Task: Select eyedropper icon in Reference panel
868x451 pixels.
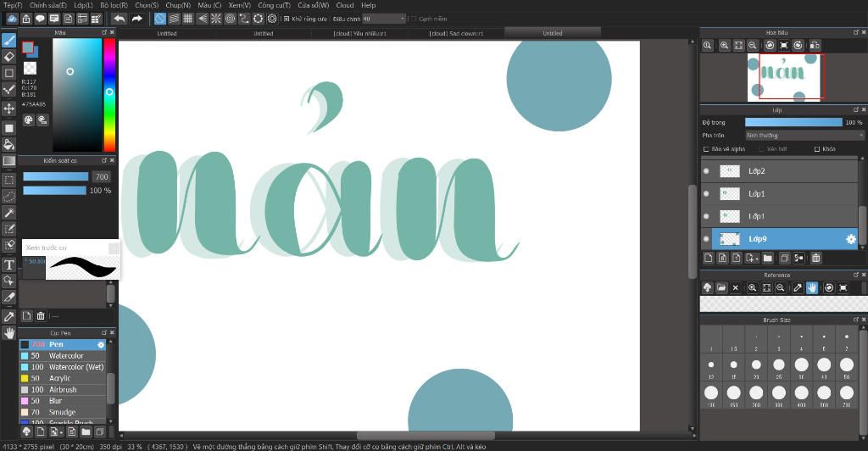Action: tap(797, 287)
